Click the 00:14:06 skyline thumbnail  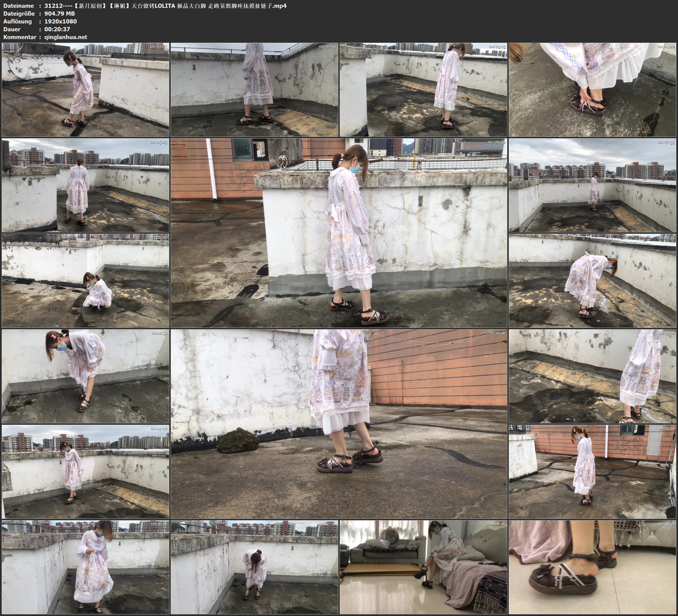coord(85,471)
